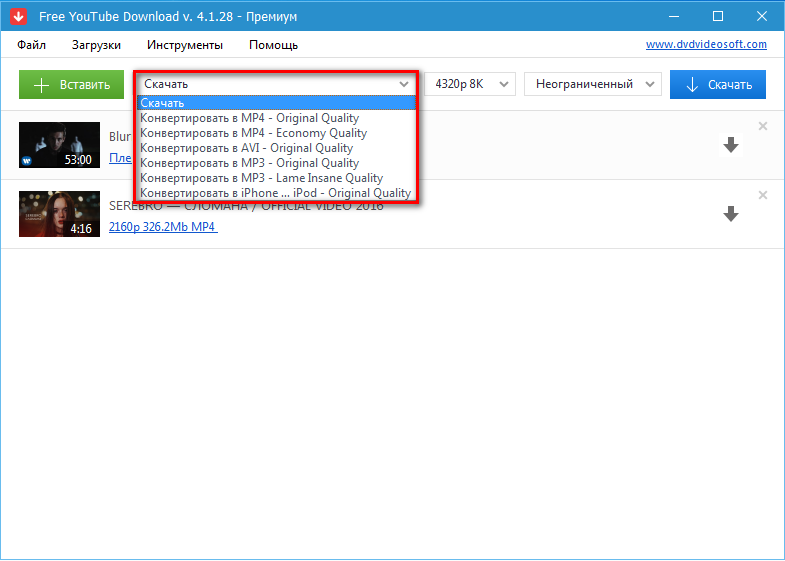Open the Файл menu
785x561 pixels.
31,45
